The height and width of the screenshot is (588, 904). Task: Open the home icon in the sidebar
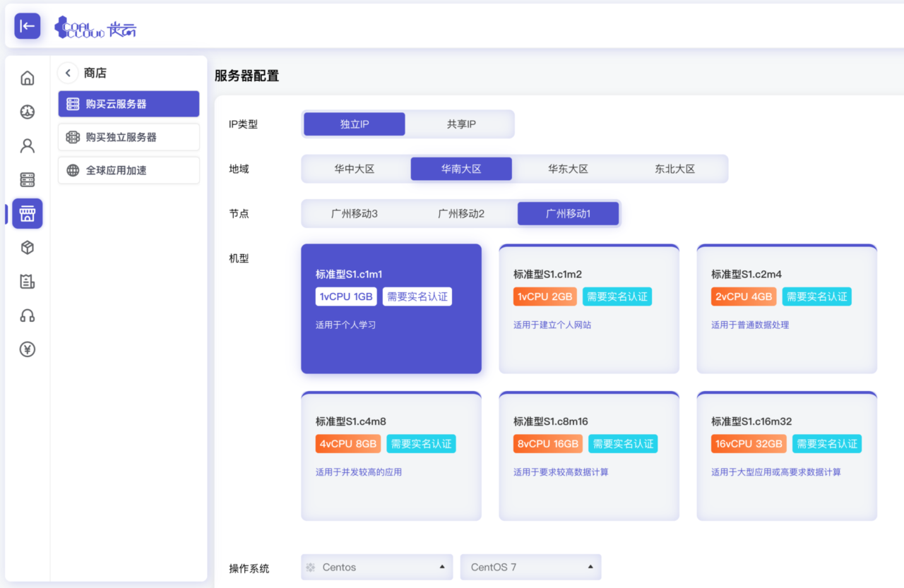(28, 78)
